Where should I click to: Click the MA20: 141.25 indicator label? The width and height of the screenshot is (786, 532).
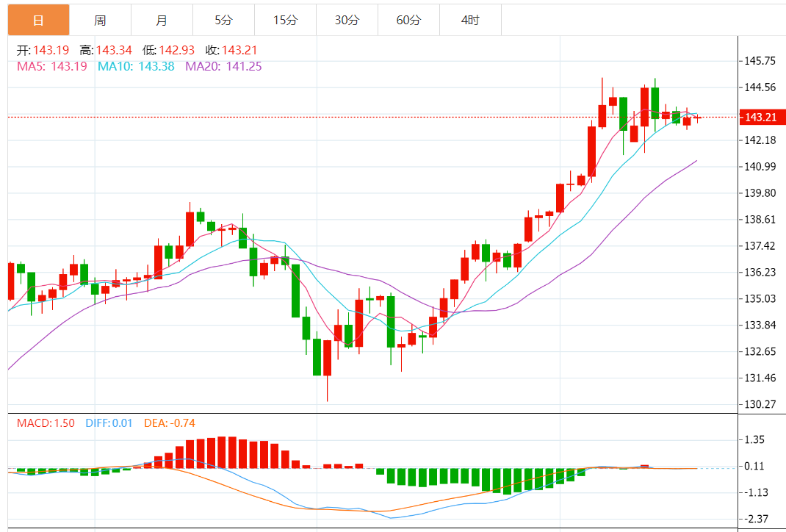click(x=223, y=66)
